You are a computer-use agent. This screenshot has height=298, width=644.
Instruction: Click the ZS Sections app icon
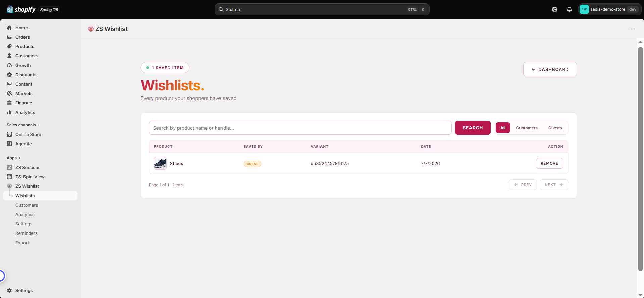9,167
